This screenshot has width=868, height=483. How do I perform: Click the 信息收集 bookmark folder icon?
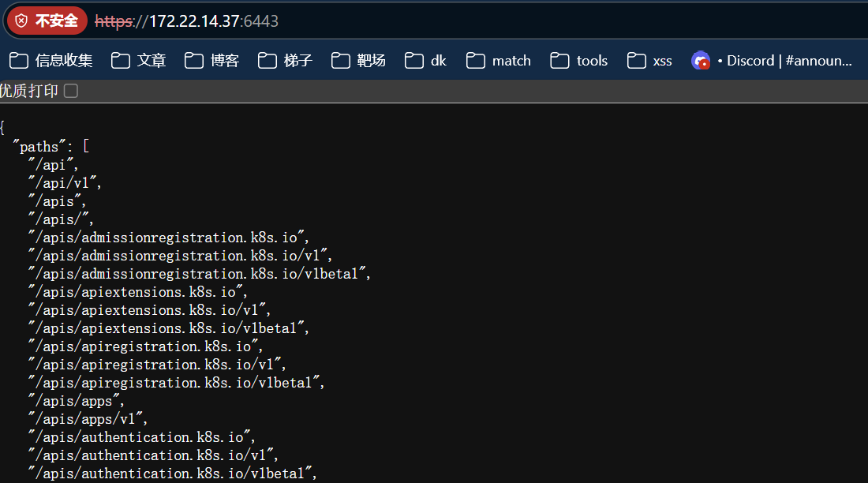tap(19, 61)
